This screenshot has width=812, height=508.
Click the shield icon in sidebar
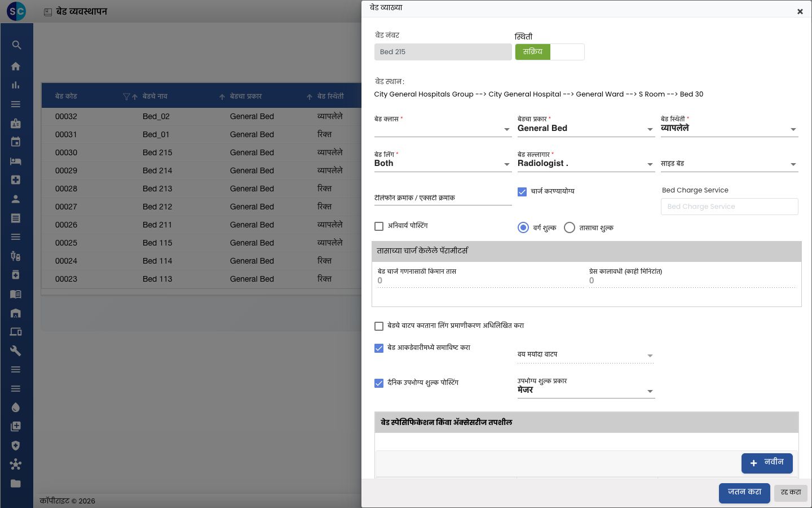[x=16, y=445]
